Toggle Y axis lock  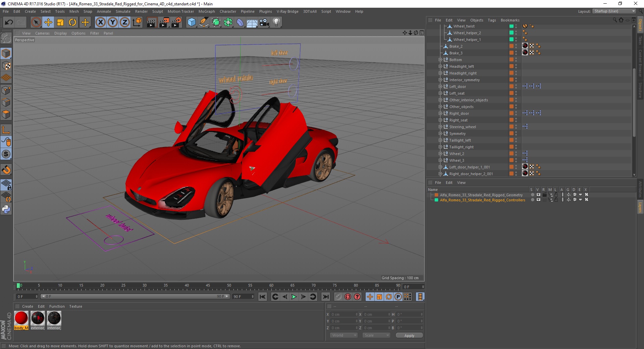pyautogui.click(x=113, y=22)
